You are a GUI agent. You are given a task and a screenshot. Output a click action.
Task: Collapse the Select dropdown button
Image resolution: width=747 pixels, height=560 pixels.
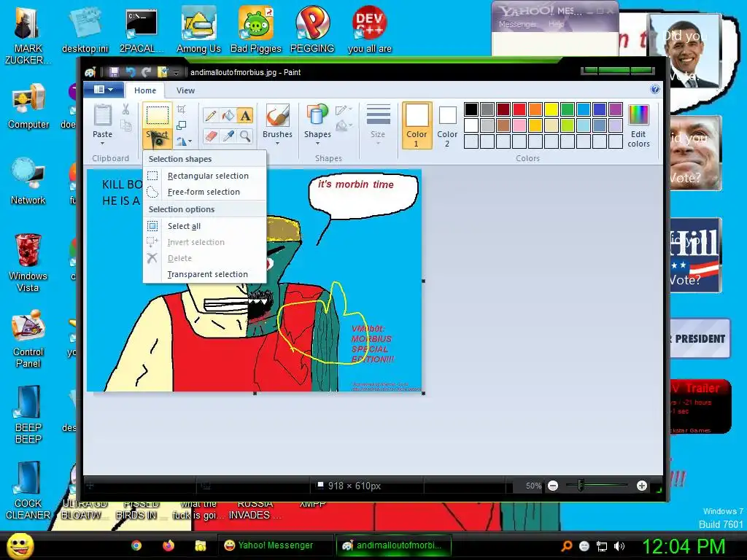[x=158, y=137]
